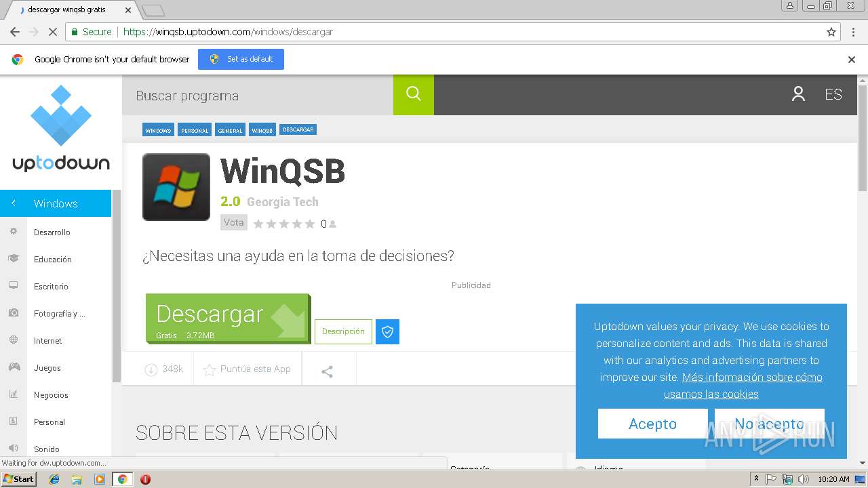Click Puntúa esta App star

click(210, 369)
